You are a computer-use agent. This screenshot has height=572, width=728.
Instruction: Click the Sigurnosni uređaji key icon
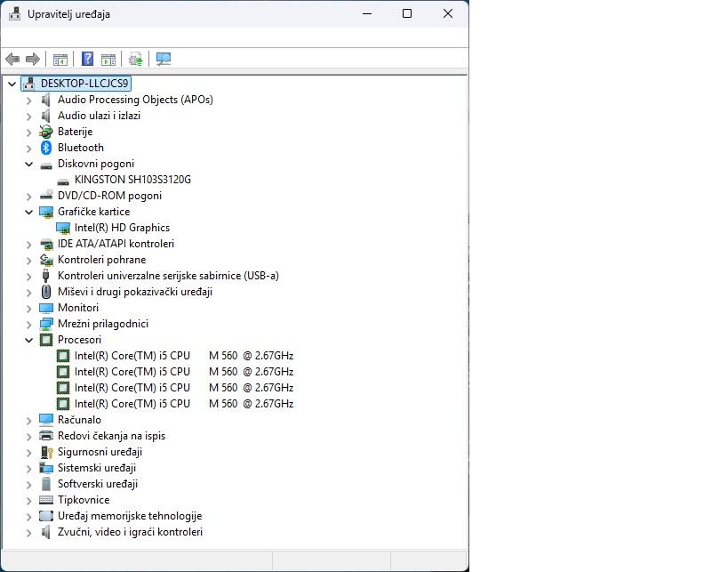pos(46,452)
